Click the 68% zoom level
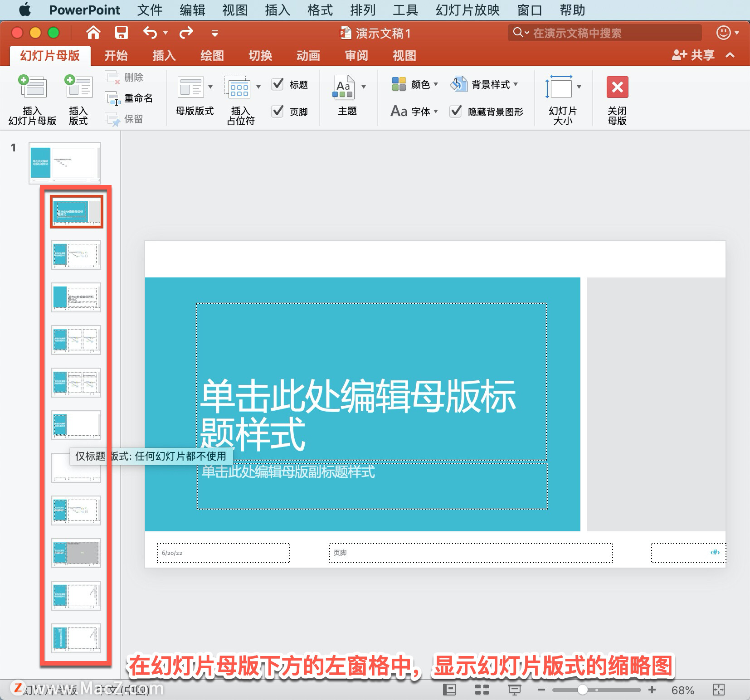750x700 pixels. click(x=682, y=690)
